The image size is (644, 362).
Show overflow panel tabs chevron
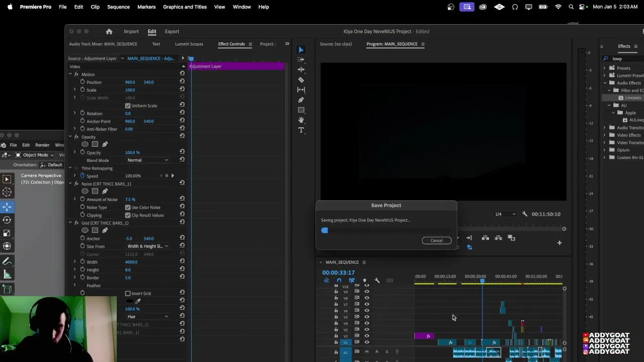click(287, 44)
